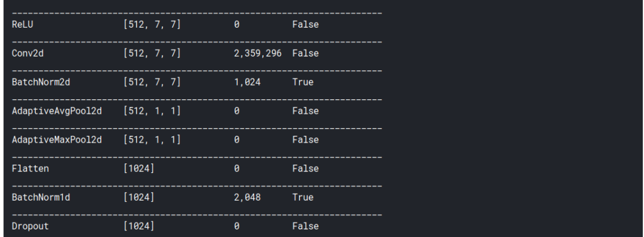Click the ReLU layer name
The width and height of the screenshot is (644, 237).
coord(22,25)
